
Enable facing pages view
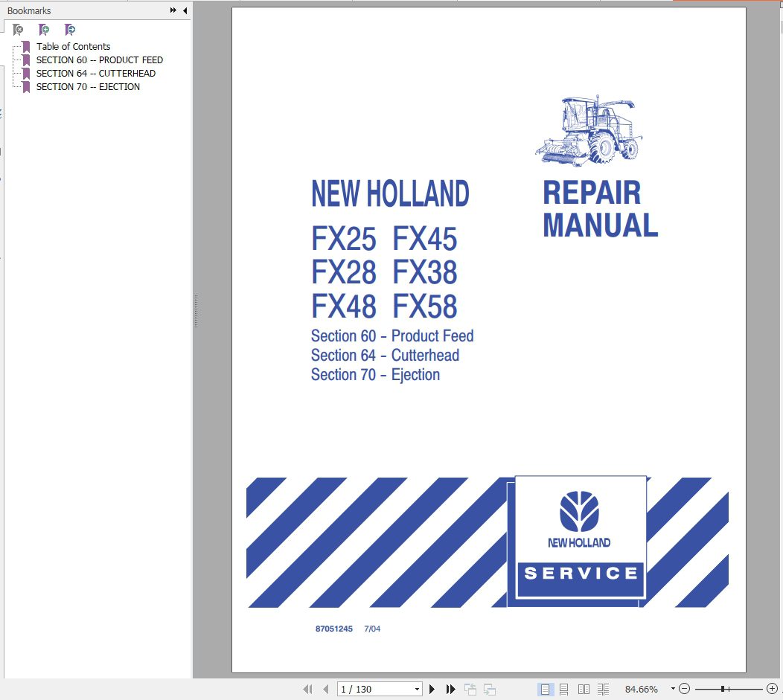pos(584,688)
